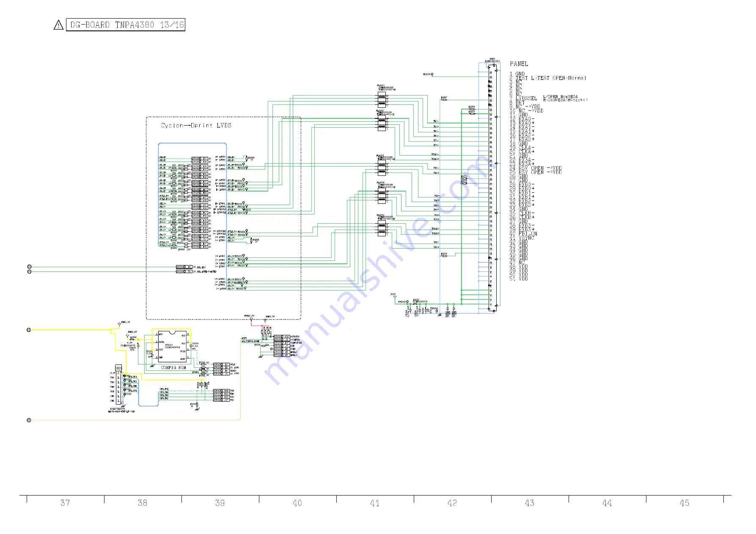Click pin 41 VSYNC label
Image resolution: width=756 pixels, height=534 pixels.
[522, 238]
